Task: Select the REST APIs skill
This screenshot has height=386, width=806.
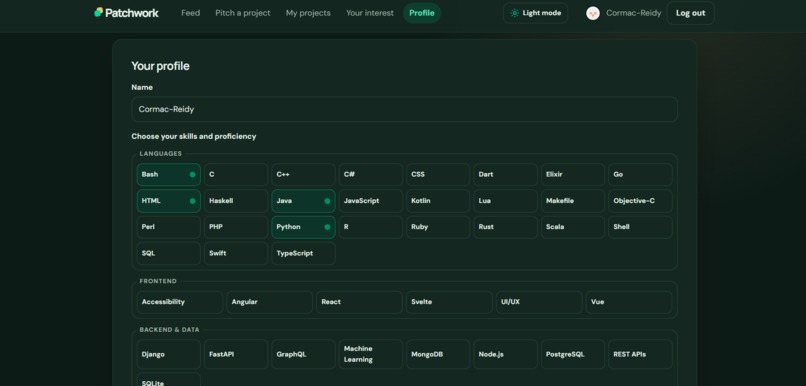Action: click(x=640, y=354)
